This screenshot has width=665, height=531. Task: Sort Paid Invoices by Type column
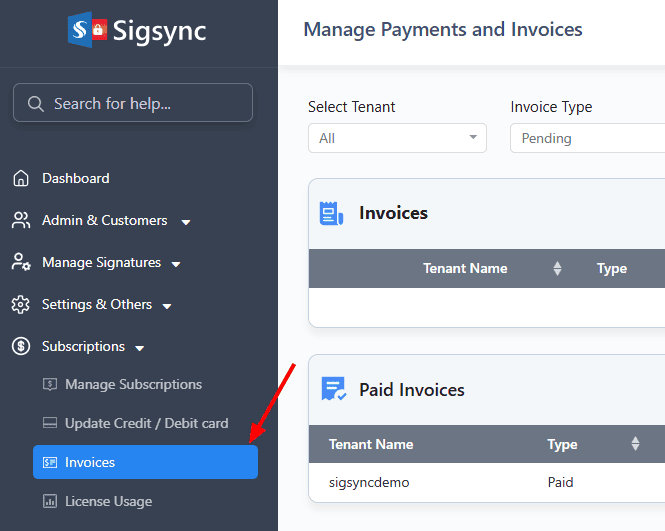point(634,444)
